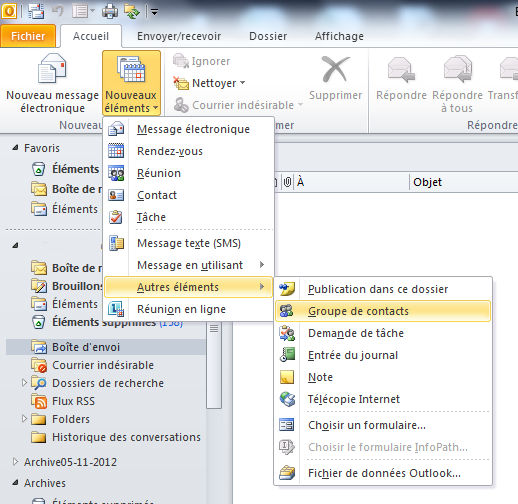Collapse the Archives data file
This screenshot has width=518, height=504.
[15, 482]
